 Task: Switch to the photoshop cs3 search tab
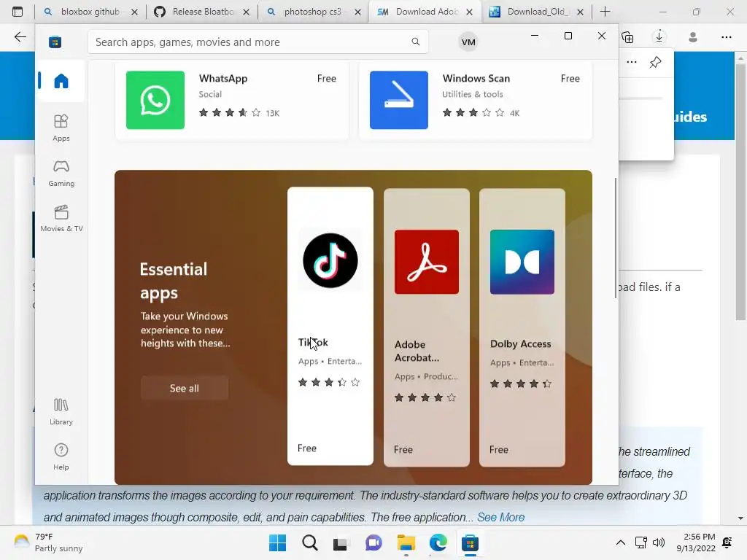click(x=312, y=12)
